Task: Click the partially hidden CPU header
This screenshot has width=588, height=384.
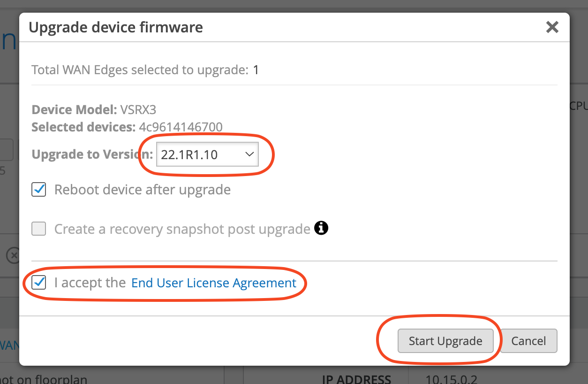Action: (x=579, y=106)
